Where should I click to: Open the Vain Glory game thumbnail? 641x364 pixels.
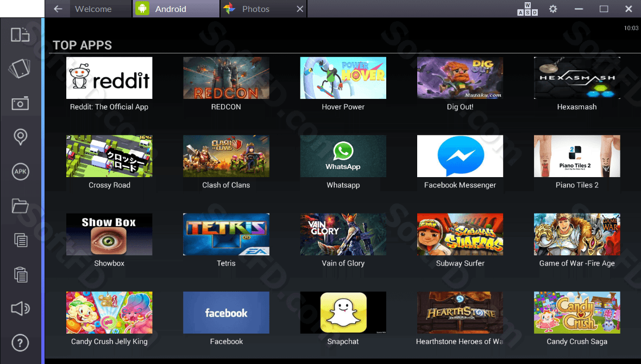point(343,234)
